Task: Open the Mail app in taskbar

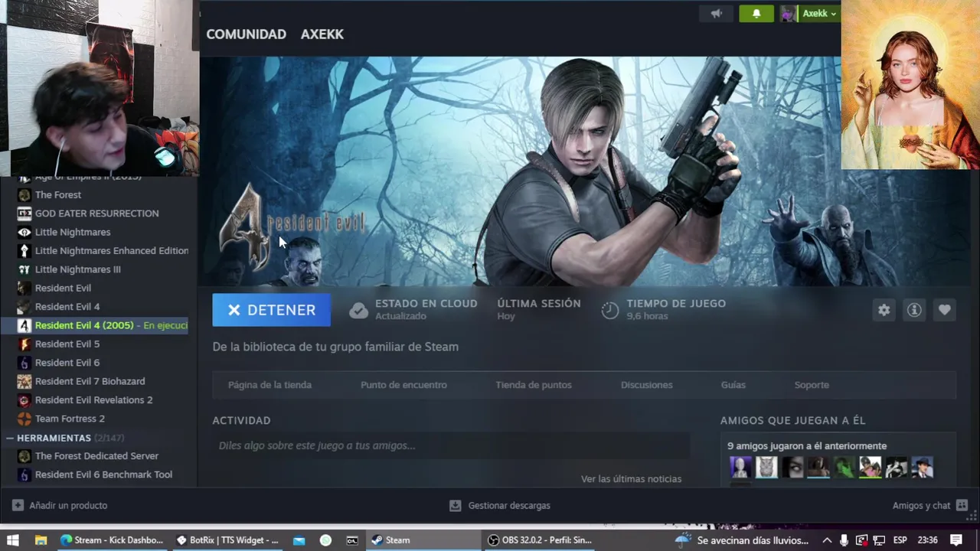Action: 299,540
